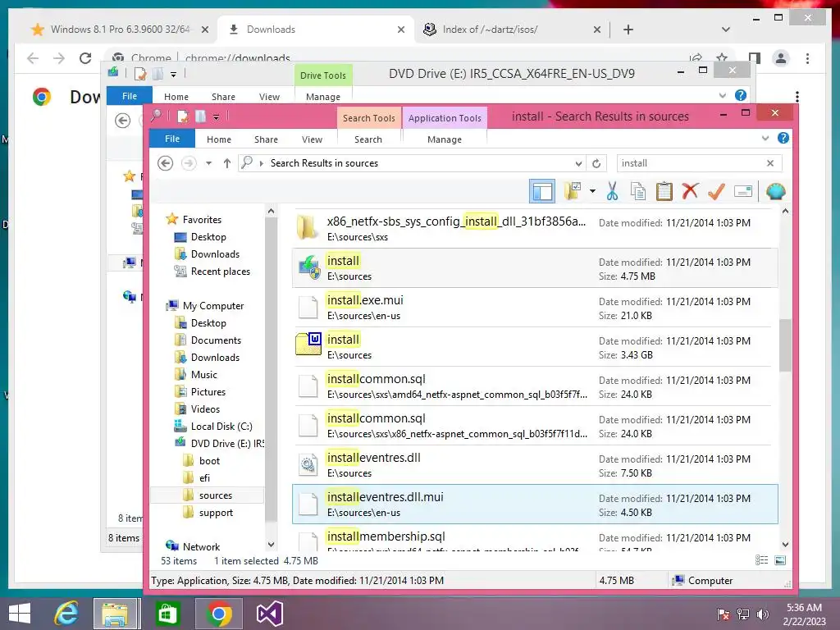Select My Computer in navigation tree

[x=212, y=305]
